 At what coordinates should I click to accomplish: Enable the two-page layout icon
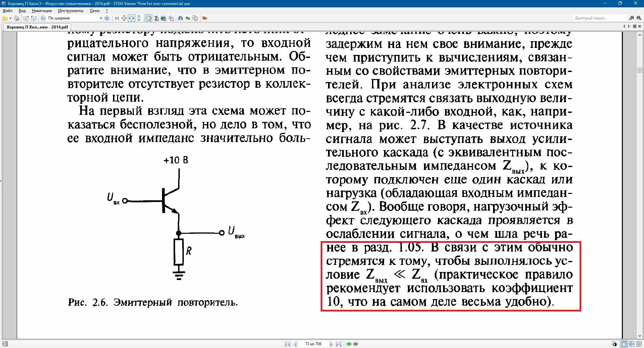click(632, 344)
